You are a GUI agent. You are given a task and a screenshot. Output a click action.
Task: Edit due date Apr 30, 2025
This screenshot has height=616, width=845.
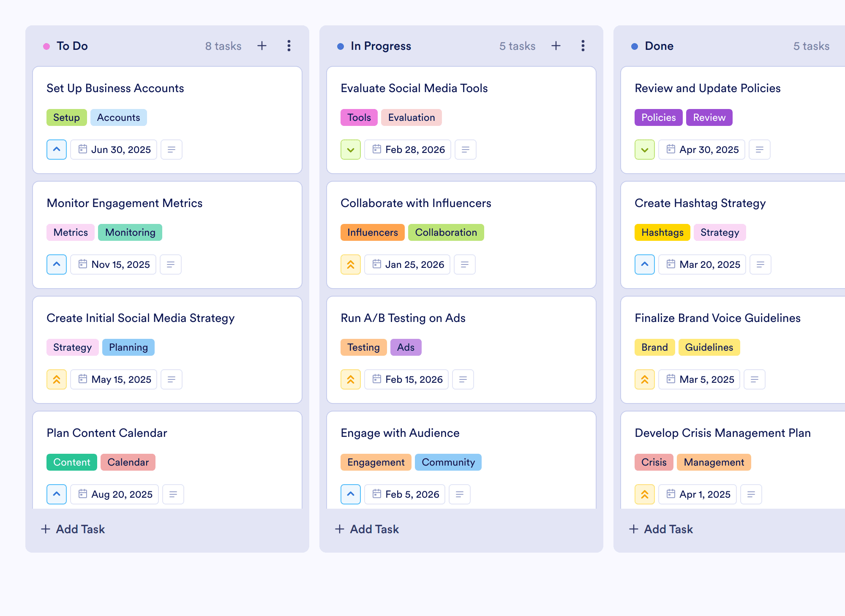tap(702, 150)
